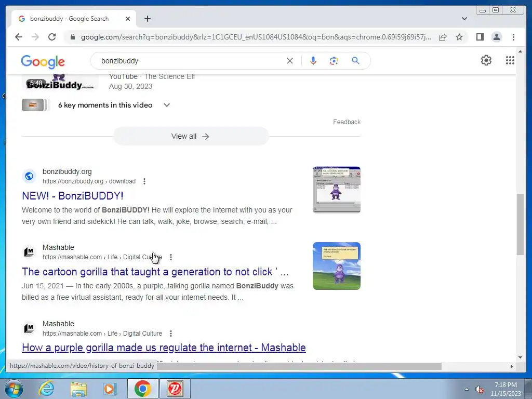This screenshot has width=532, height=399.
Task: Share this page icon in address bar
Action: [x=443, y=37]
